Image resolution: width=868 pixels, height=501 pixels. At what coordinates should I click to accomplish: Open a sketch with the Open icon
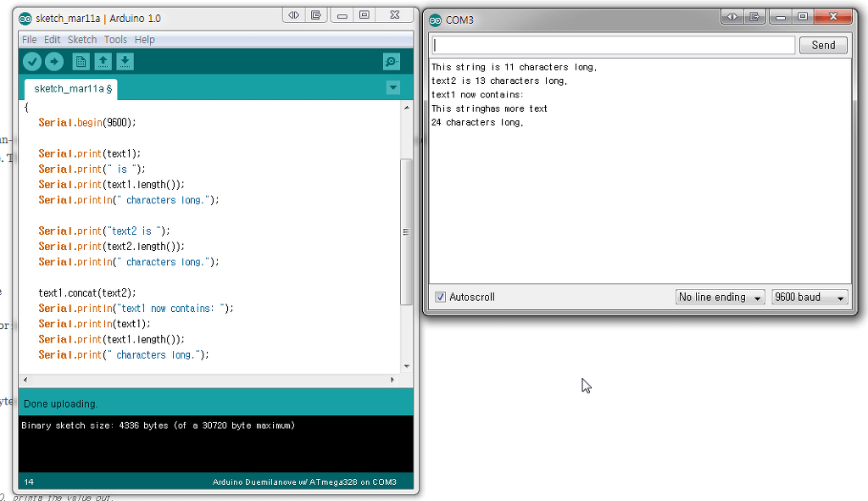point(103,61)
